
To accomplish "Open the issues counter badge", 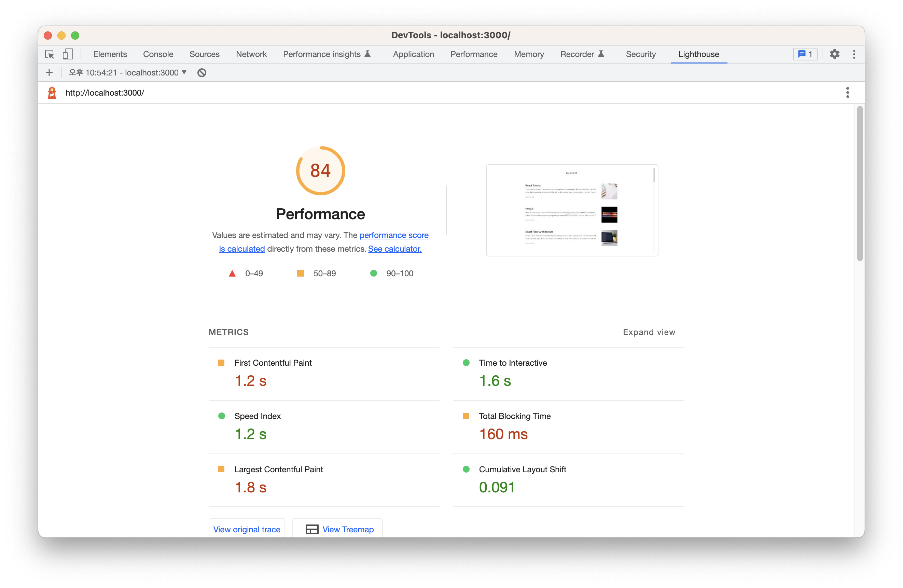I will click(x=805, y=54).
